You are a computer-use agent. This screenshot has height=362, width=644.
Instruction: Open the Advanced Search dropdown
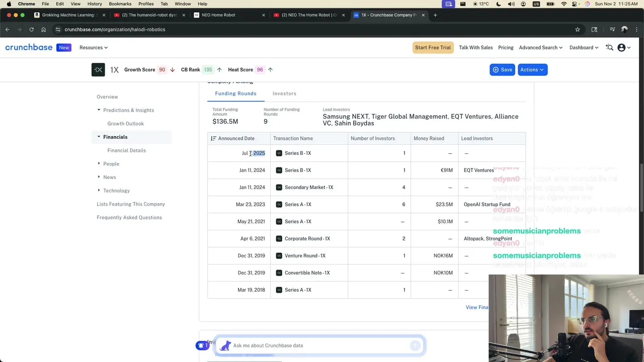point(541,48)
